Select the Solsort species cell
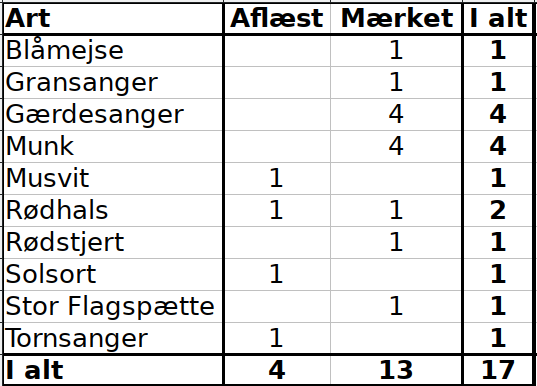537x386 pixels. tap(113, 274)
